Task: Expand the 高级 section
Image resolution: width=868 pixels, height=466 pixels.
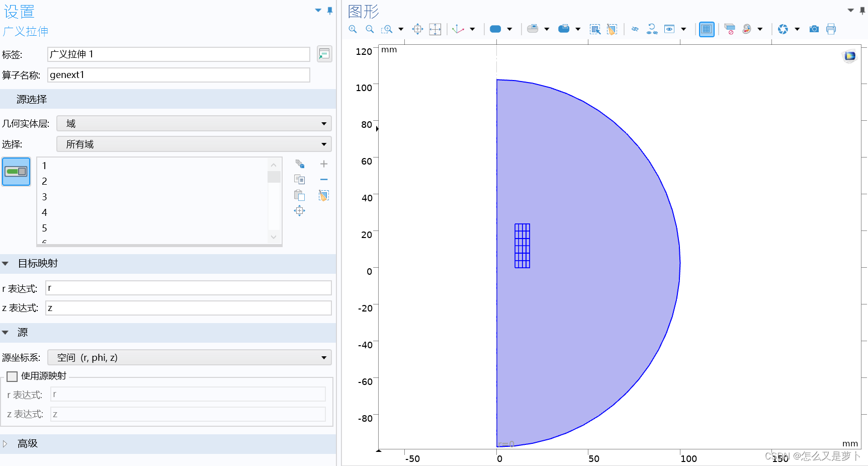Action: click(6, 444)
